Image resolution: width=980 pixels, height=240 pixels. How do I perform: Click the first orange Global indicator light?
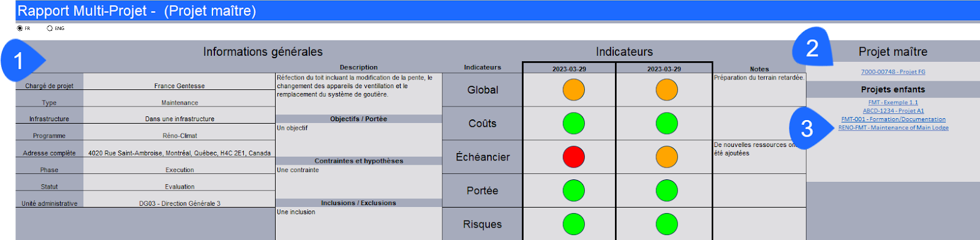tap(574, 89)
